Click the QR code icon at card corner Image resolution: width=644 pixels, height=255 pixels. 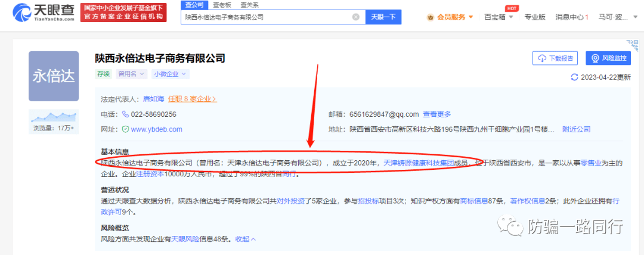[x=631, y=46]
